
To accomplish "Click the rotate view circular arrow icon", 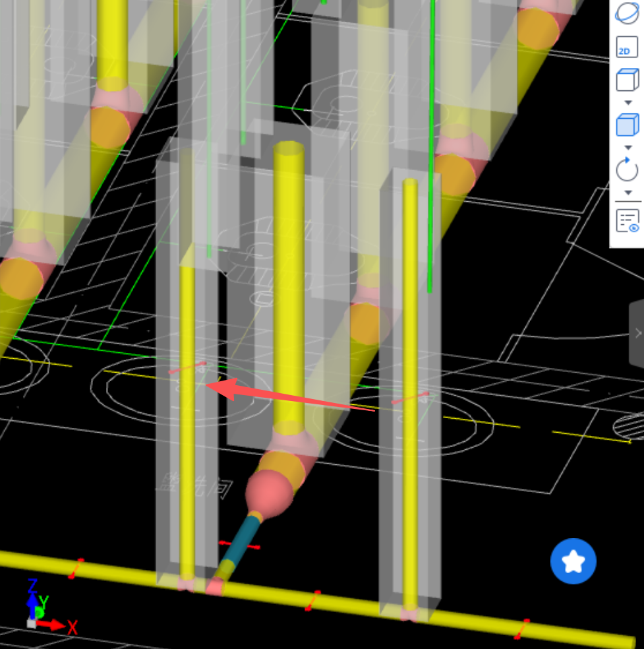I will pyautogui.click(x=627, y=170).
